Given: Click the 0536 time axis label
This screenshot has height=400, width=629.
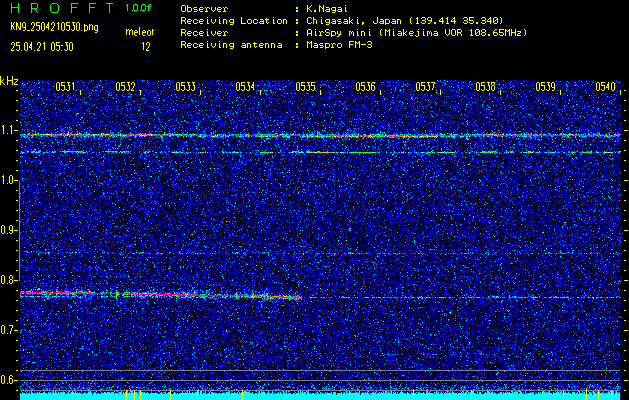Looking at the screenshot, I should click(x=365, y=87).
